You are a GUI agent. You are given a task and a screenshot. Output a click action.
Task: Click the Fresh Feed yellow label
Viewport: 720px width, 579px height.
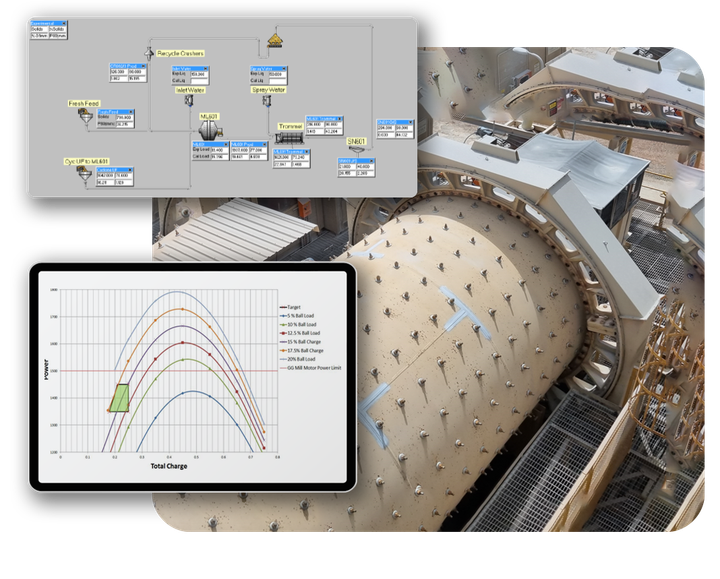tap(84, 103)
